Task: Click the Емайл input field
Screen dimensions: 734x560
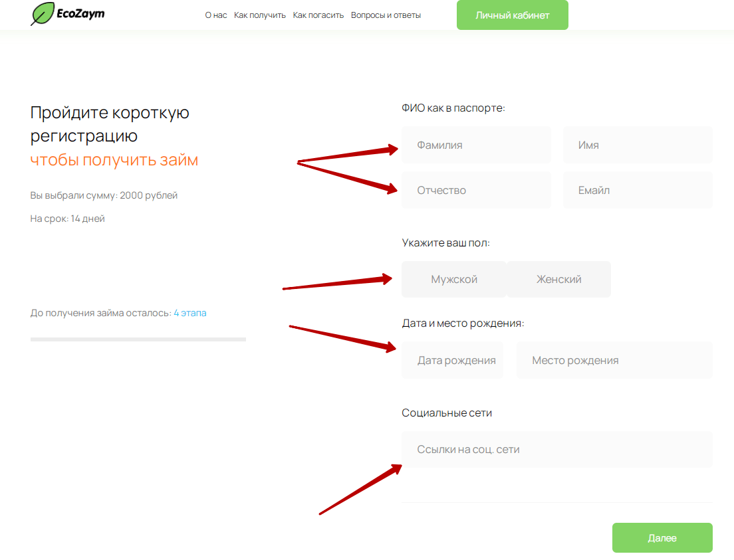Action: 638,190
